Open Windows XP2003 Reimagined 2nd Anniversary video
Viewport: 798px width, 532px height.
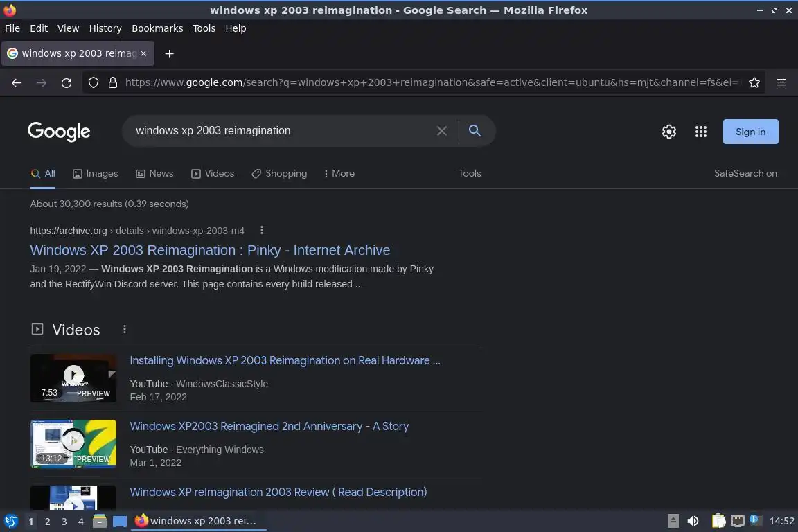pyautogui.click(x=269, y=426)
